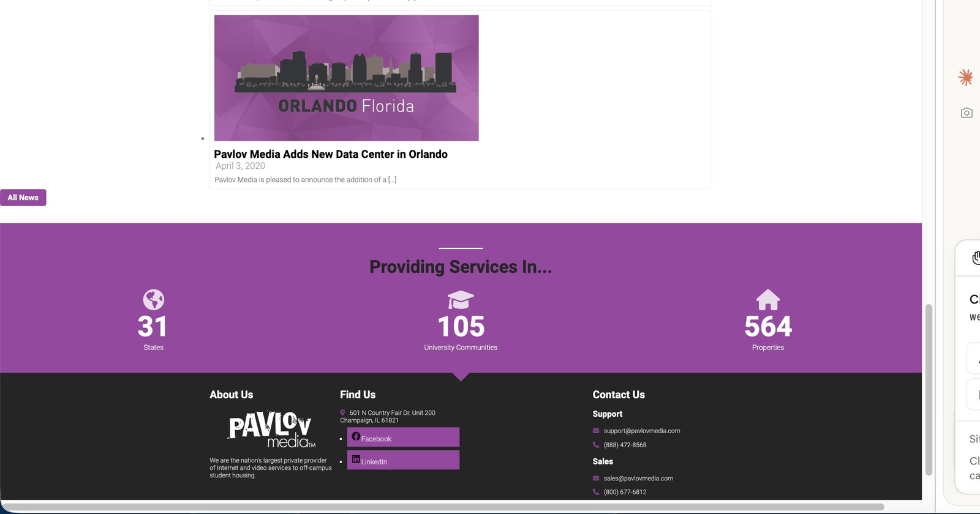Click the '601 N Country Fair Dr. Unit 200' address
The width and height of the screenshot is (980, 514).
pos(392,413)
